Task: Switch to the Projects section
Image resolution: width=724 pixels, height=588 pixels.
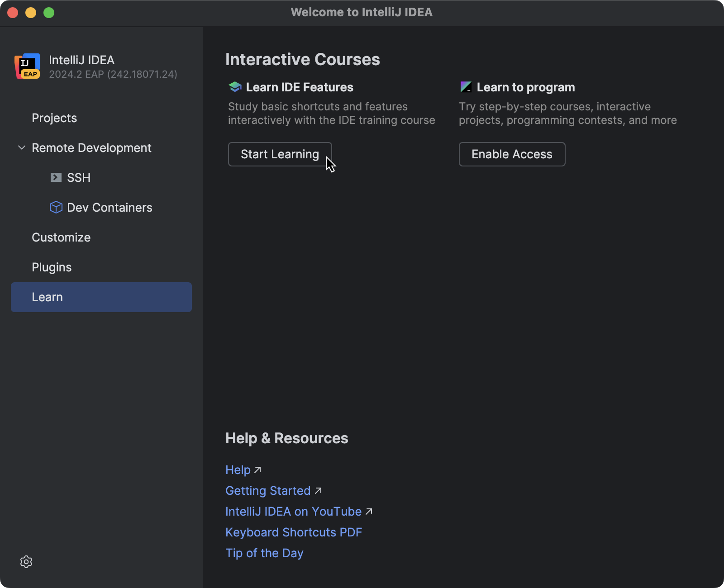Action: (54, 118)
